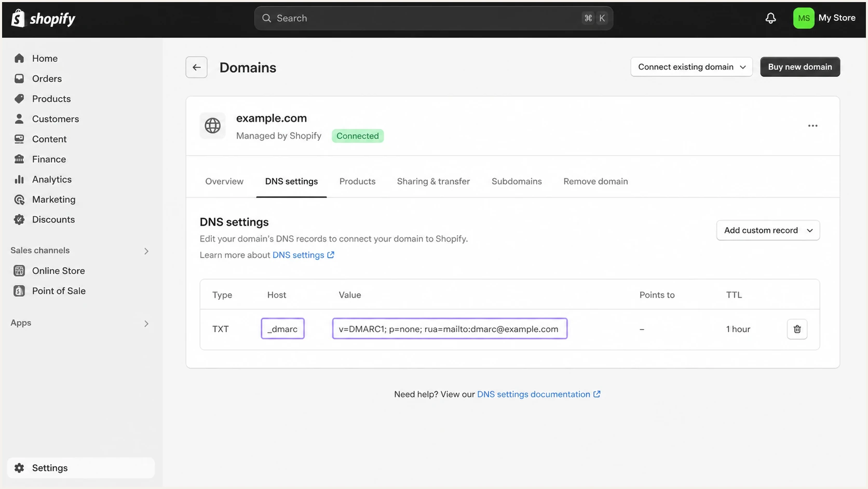
Task: Open the notifications bell
Action: 771,18
